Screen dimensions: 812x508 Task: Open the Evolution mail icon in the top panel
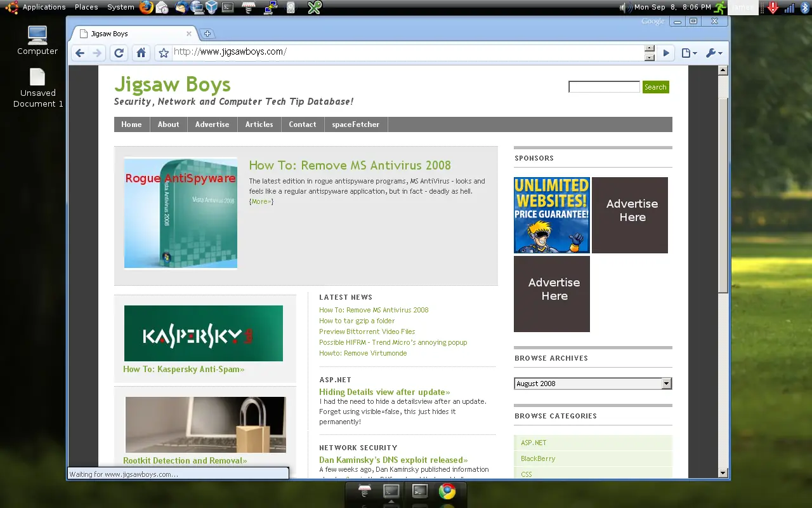tap(162, 8)
